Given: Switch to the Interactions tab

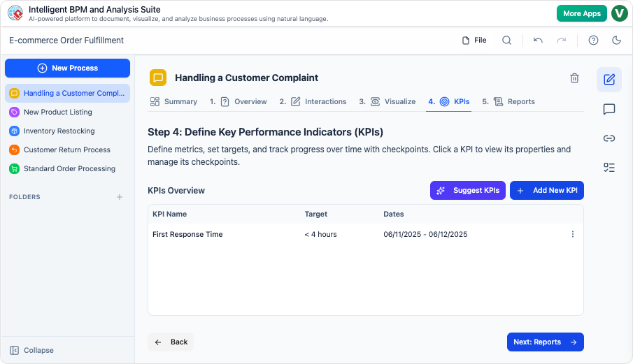Looking at the screenshot, I should point(313,101).
